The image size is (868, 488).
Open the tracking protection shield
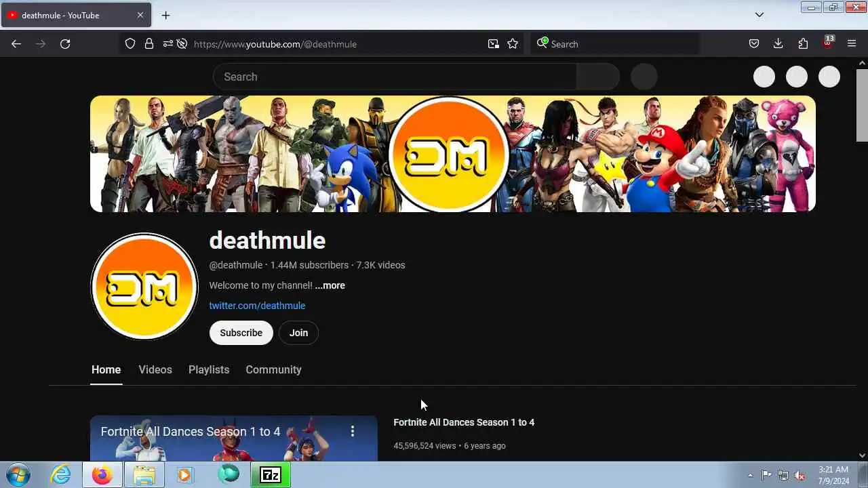click(x=130, y=44)
